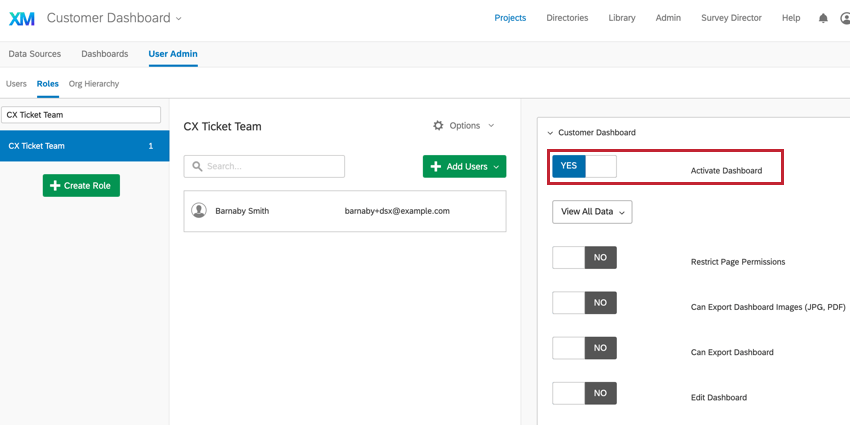Go to Directories in top navigation
The image size is (850, 425).
coord(567,18)
